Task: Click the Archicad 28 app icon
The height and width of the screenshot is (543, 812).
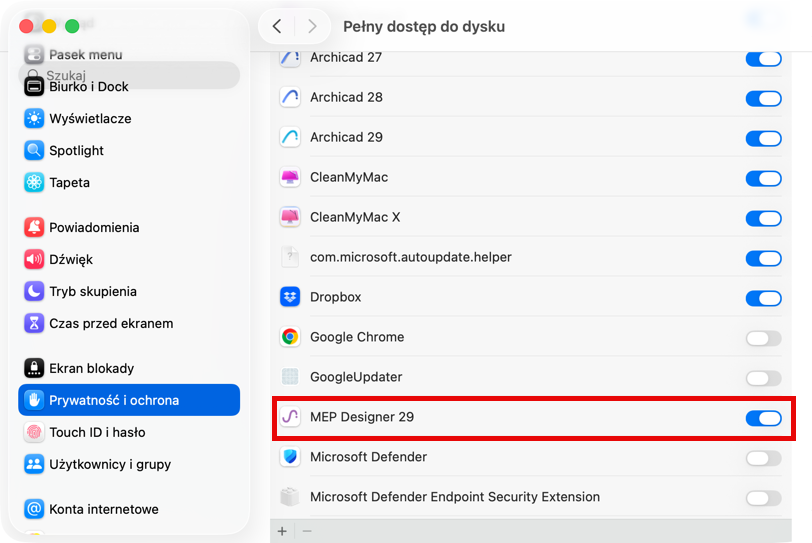Action: [x=290, y=97]
